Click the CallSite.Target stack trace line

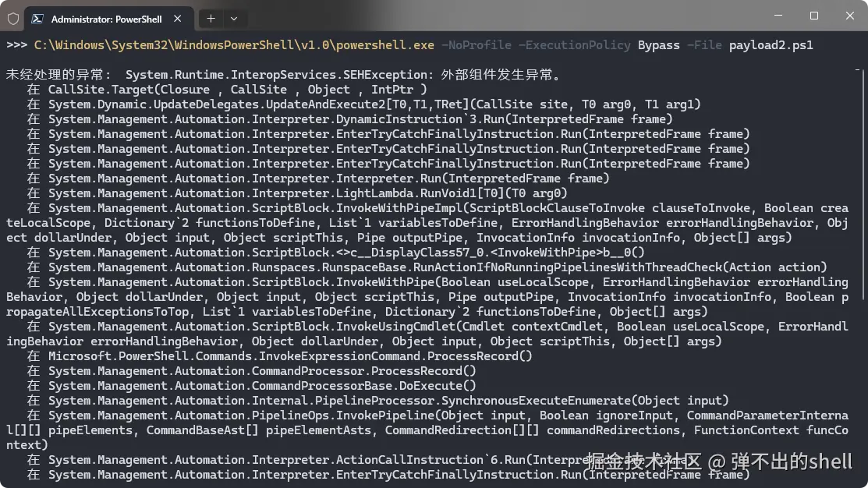(227, 90)
